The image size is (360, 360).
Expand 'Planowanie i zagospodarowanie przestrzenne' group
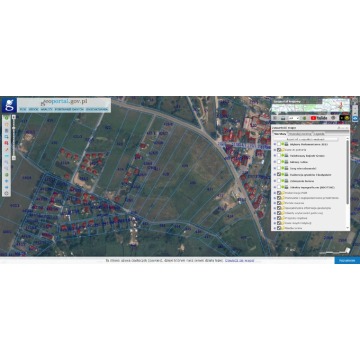click(275, 198)
